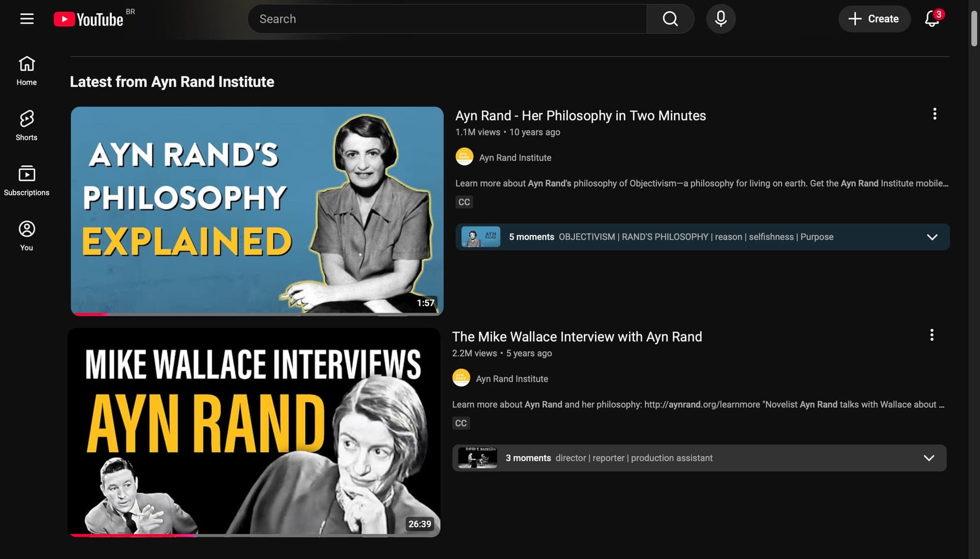Visit Ayn Rand Institute channel name under Two Minutes video
The image size is (980, 559).
[515, 158]
